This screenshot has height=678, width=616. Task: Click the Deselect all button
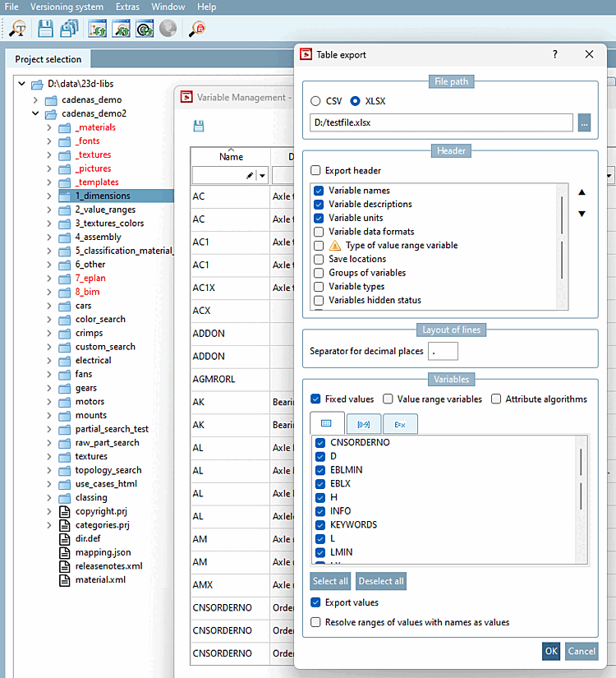coord(381,581)
